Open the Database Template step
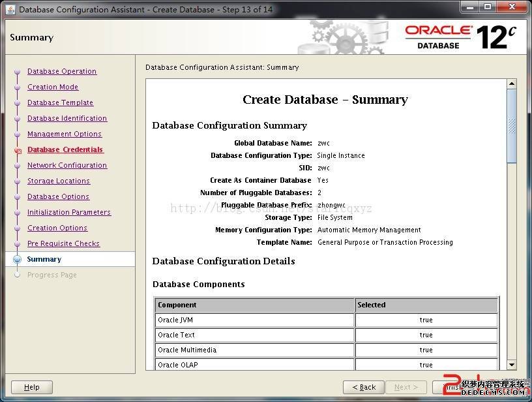 click(60, 103)
